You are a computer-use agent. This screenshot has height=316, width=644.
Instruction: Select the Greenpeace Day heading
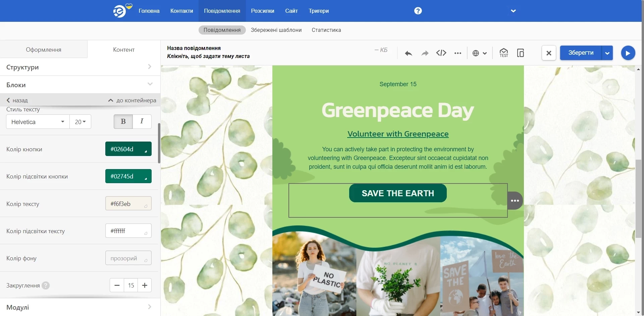tap(398, 110)
